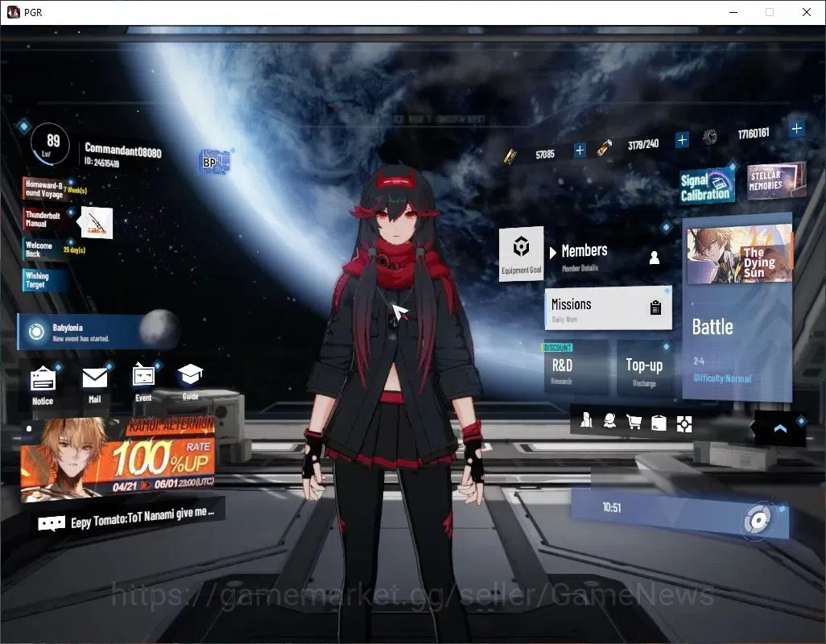826x644 pixels.
Task: Open the Kamui Aeternion rate-up banner
Action: [x=118, y=459]
